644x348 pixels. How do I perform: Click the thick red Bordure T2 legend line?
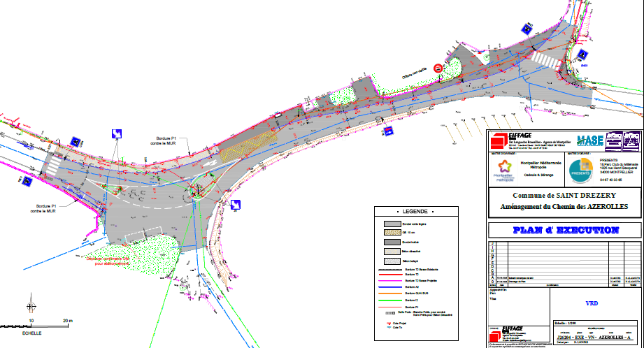pyautogui.click(x=390, y=274)
